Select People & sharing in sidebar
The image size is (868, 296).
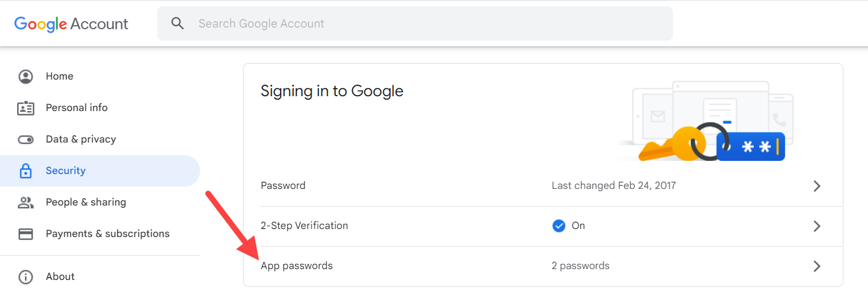pos(86,202)
